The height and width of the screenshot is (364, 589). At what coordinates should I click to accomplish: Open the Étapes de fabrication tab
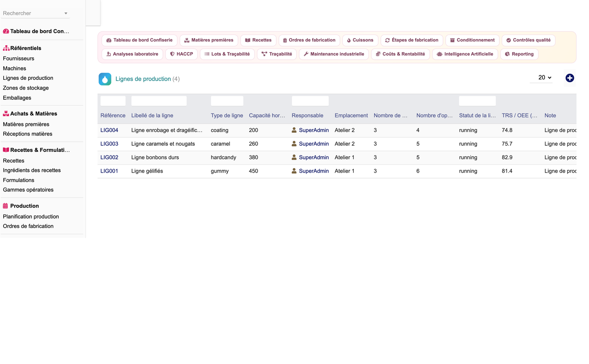(412, 40)
